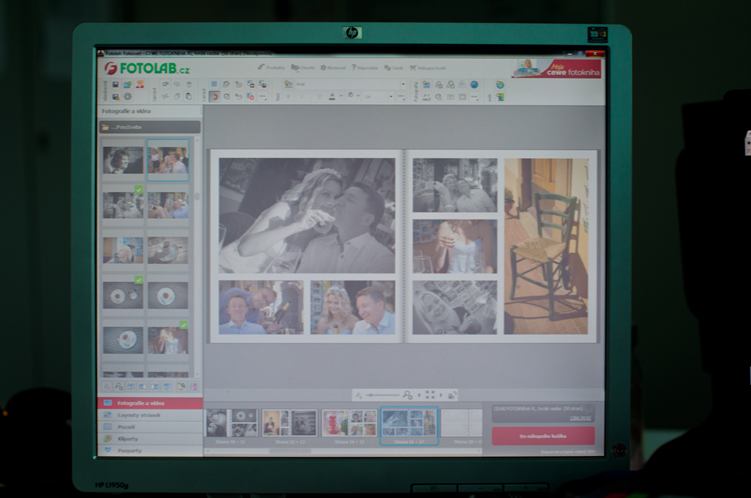
Task: Open the Moje cewe fotokniha banner
Action: pos(557,68)
